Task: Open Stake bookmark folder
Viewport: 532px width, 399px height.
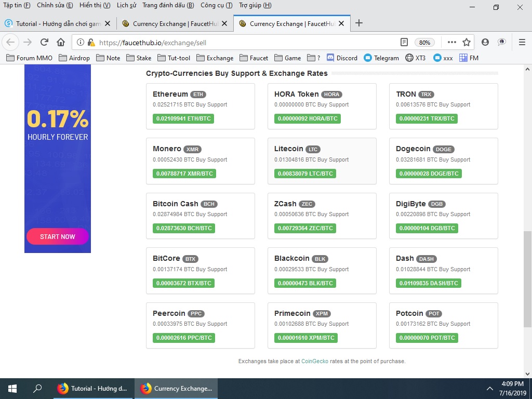Action: [139, 58]
